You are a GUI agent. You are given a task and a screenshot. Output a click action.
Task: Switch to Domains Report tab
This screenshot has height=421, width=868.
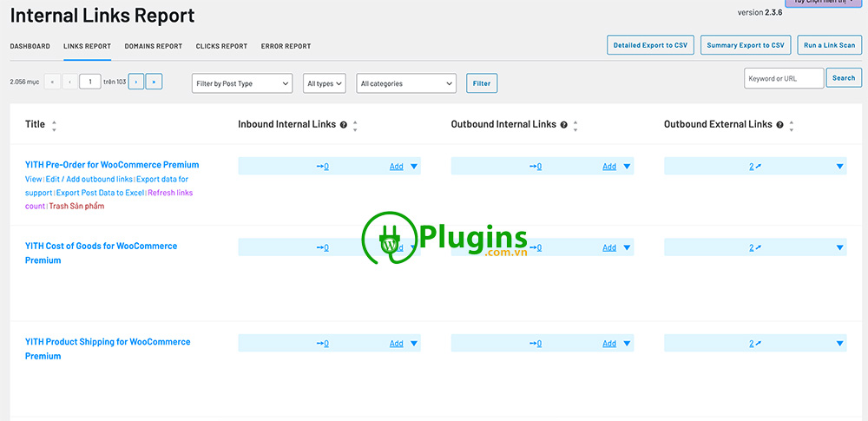click(153, 46)
